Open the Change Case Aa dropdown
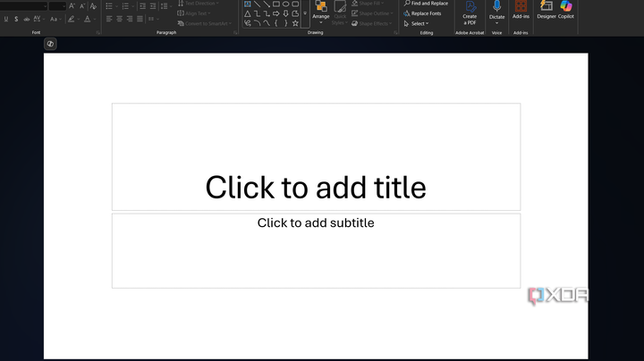The height and width of the screenshot is (361, 644). [55, 19]
